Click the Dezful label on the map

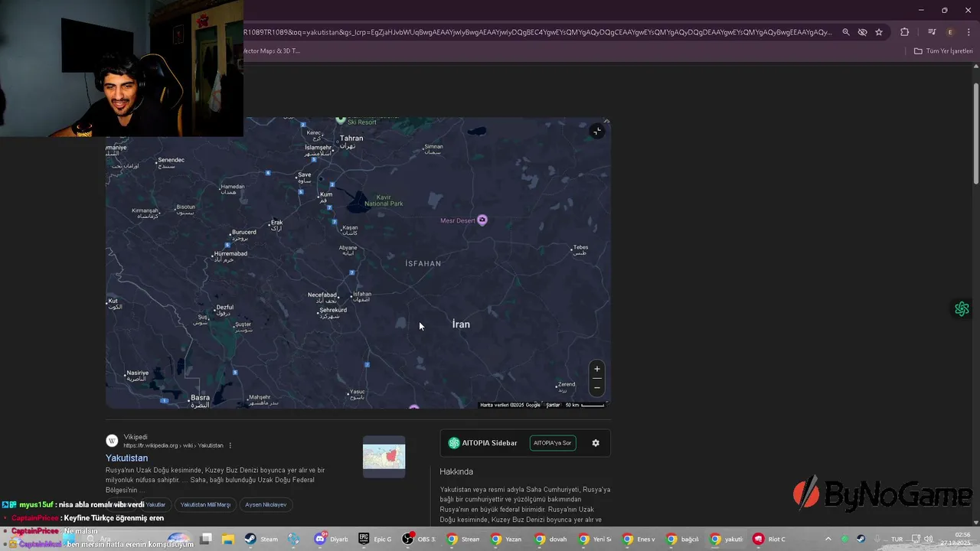tap(224, 308)
